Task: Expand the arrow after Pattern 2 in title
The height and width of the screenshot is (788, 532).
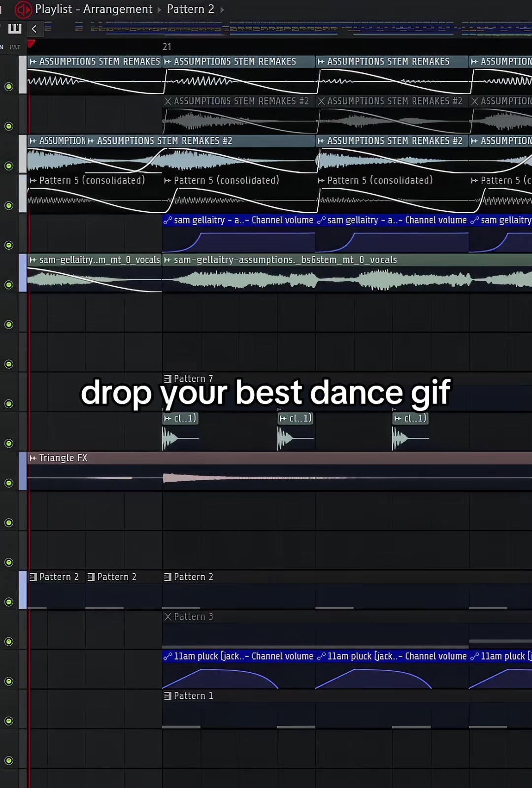Action: click(x=222, y=9)
